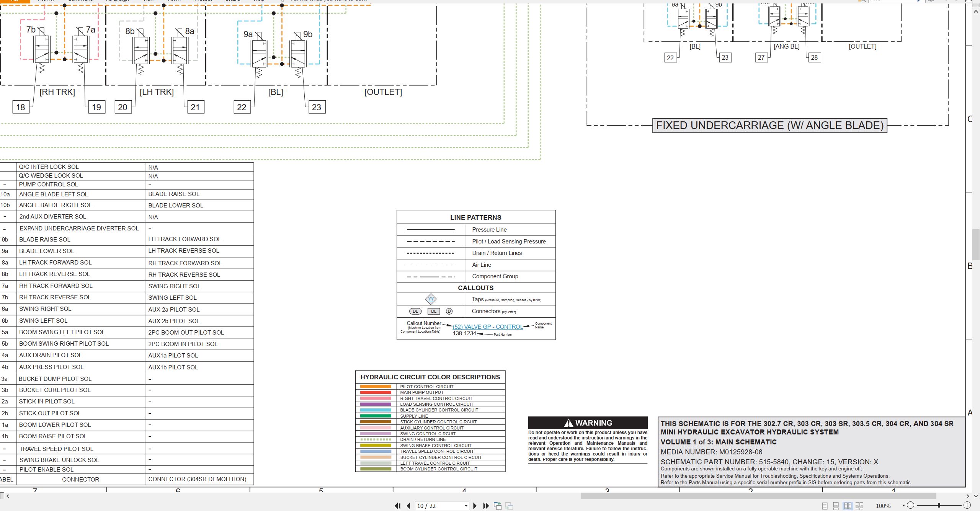
Task: Click the horizontal scrollbar thumb
Action: pos(758,496)
